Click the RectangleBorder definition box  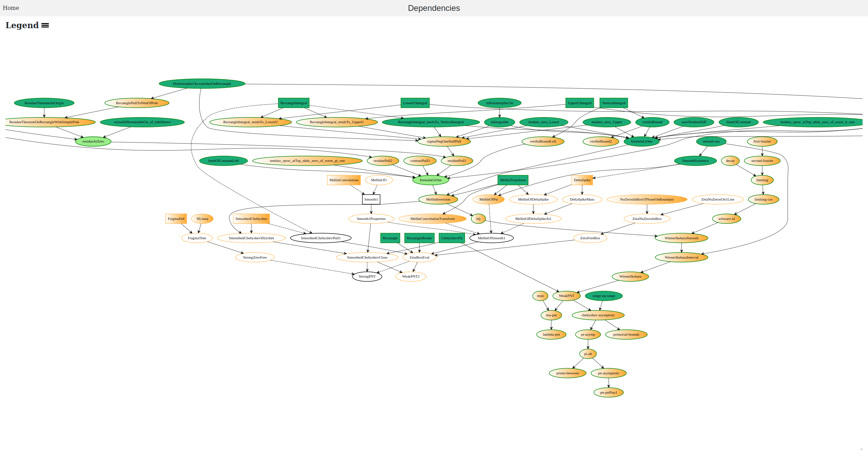click(419, 238)
